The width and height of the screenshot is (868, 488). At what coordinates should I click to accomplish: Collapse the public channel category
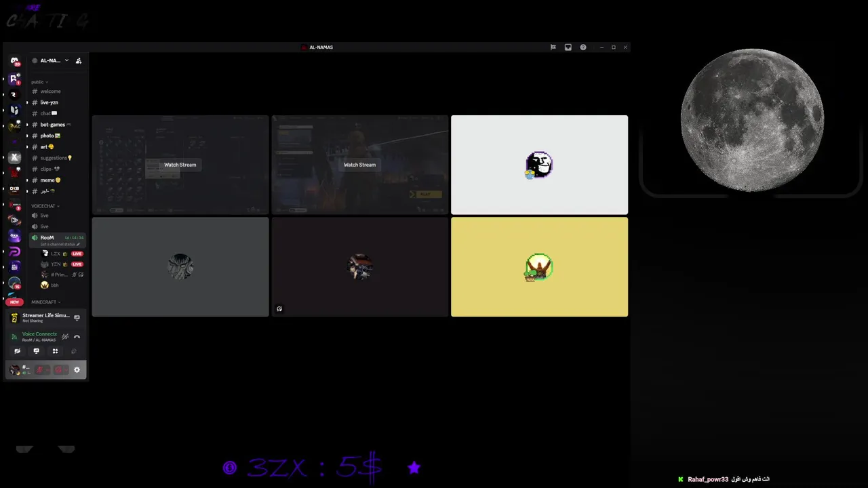(39, 82)
